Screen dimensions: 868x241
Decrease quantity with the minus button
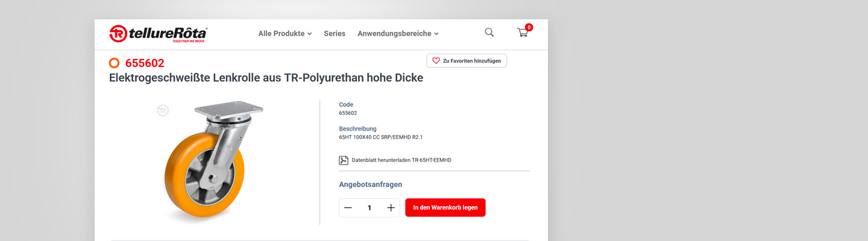tap(348, 208)
